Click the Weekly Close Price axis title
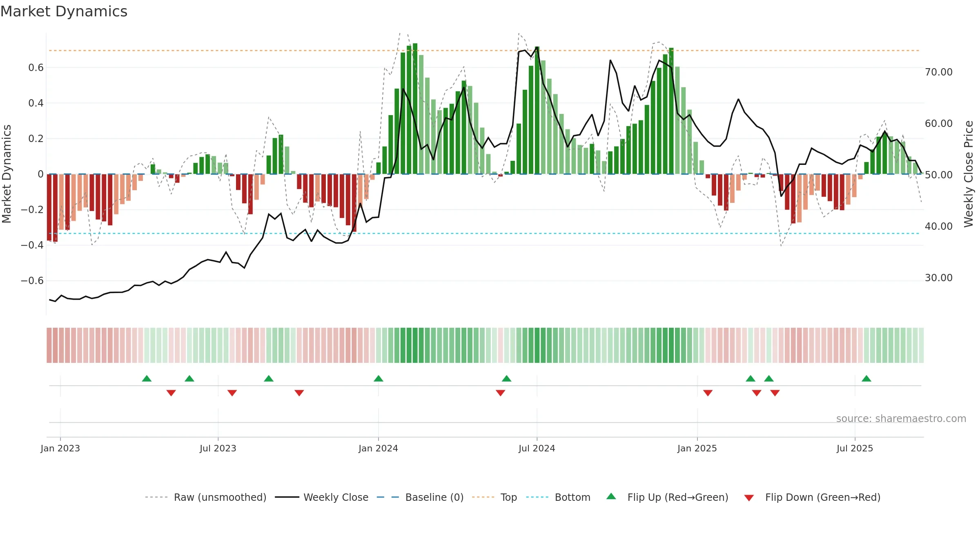 point(969,174)
